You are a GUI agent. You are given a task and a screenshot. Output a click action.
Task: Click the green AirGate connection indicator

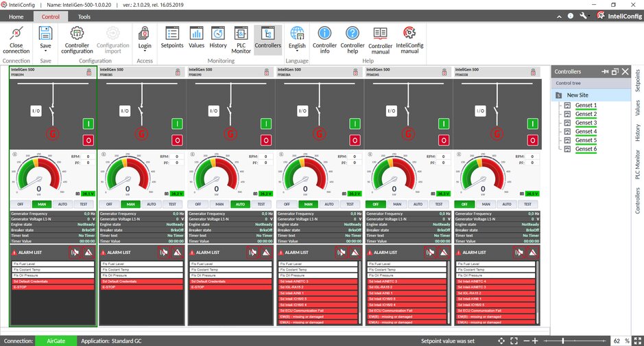pyautogui.click(x=56, y=341)
